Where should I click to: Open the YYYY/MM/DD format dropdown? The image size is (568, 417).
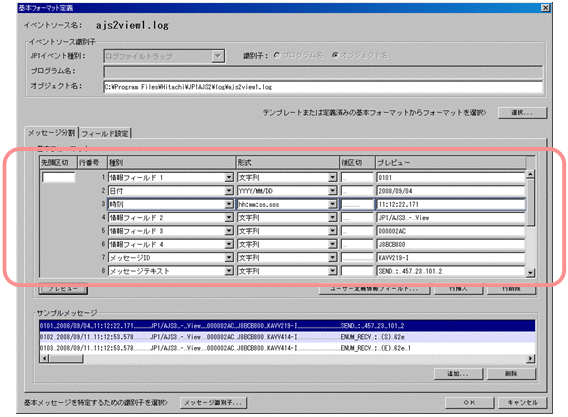coord(333,191)
